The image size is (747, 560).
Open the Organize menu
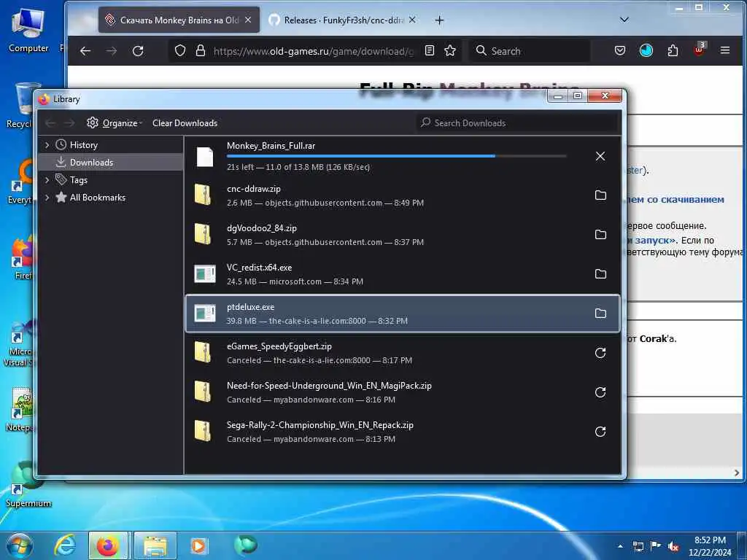115,122
